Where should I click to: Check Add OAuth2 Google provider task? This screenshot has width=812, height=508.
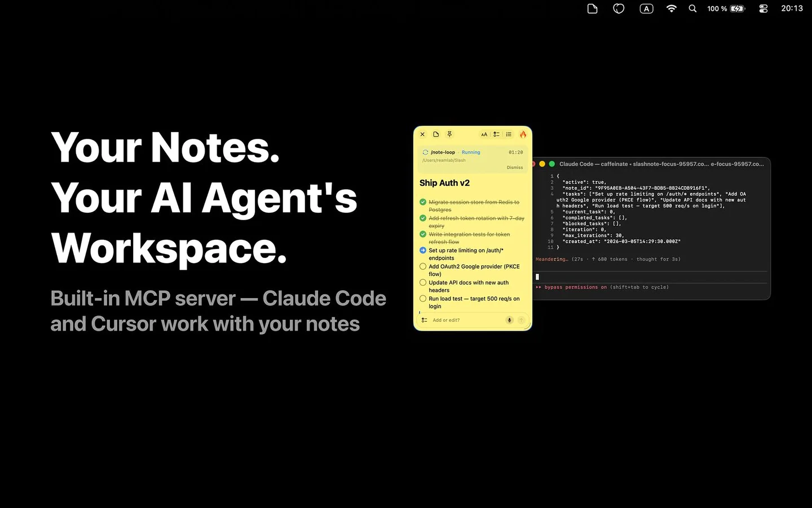click(x=423, y=266)
